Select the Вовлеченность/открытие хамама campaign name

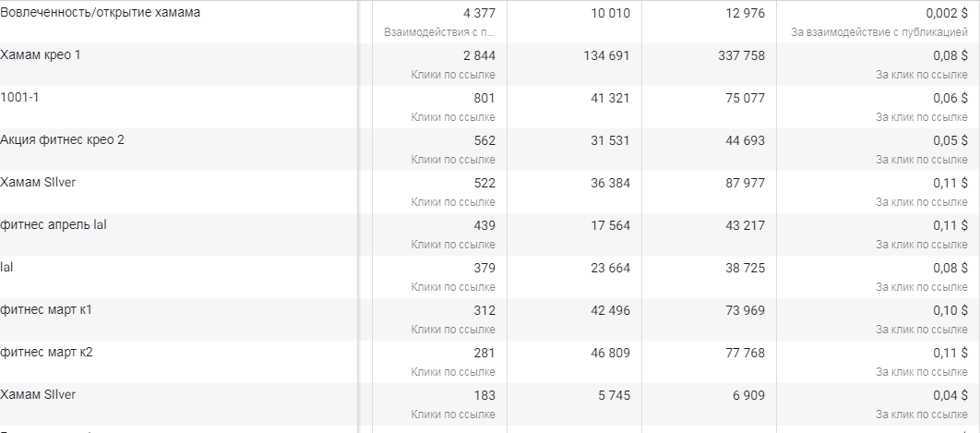[x=100, y=13]
